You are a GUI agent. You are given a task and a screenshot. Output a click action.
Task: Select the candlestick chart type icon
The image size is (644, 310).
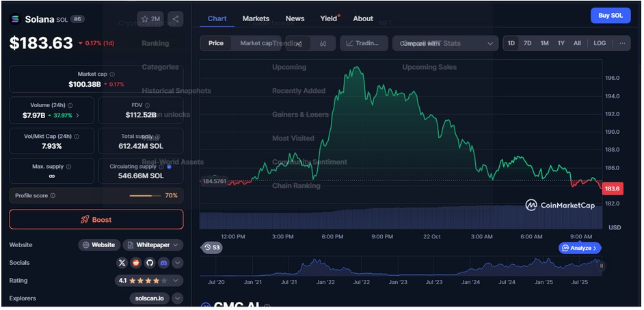[323, 44]
